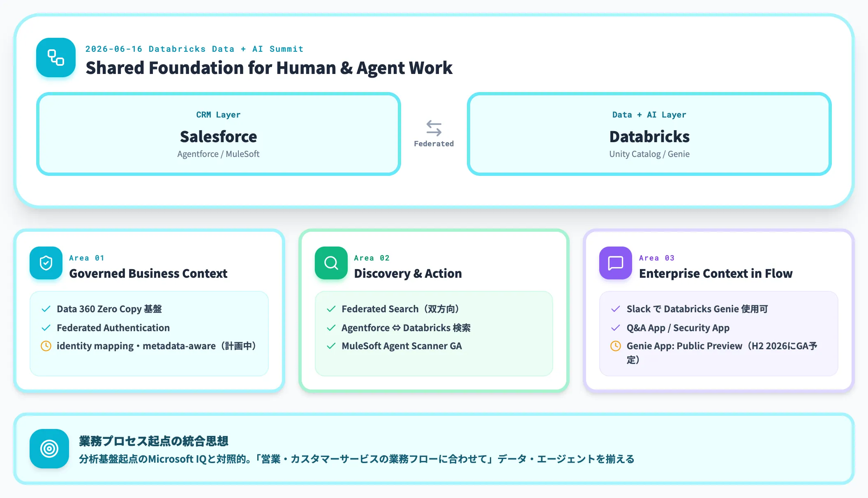Click the Area 02 label
The image size is (868, 498).
pyautogui.click(x=372, y=258)
